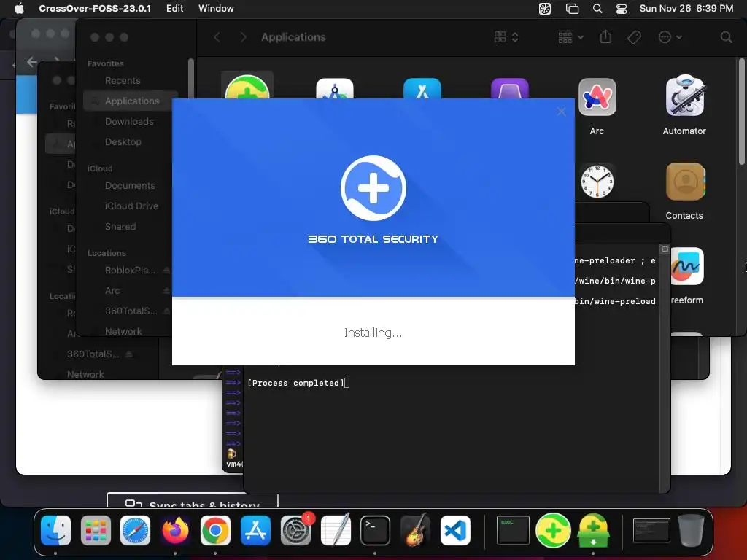The width and height of the screenshot is (747, 560).
Task: Open 360 Total Security from the Dock
Action: (553, 530)
